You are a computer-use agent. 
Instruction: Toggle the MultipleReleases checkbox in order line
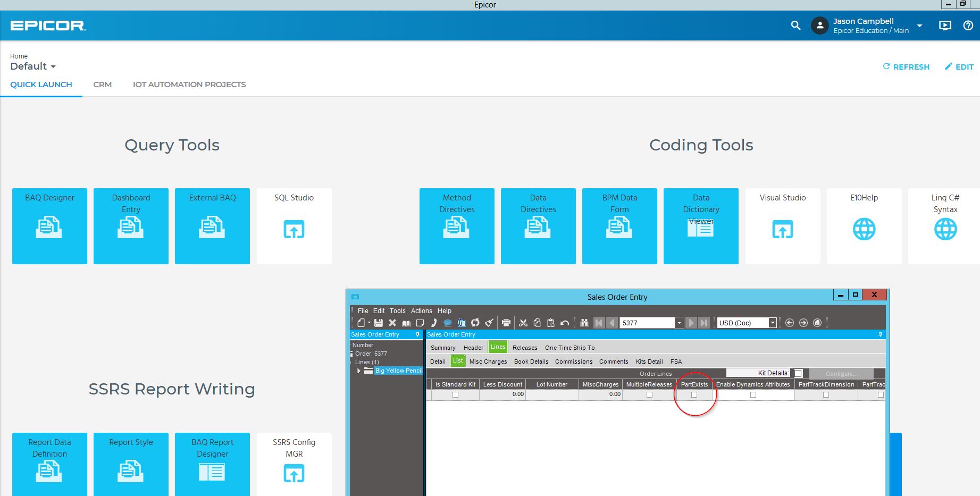tap(649, 394)
